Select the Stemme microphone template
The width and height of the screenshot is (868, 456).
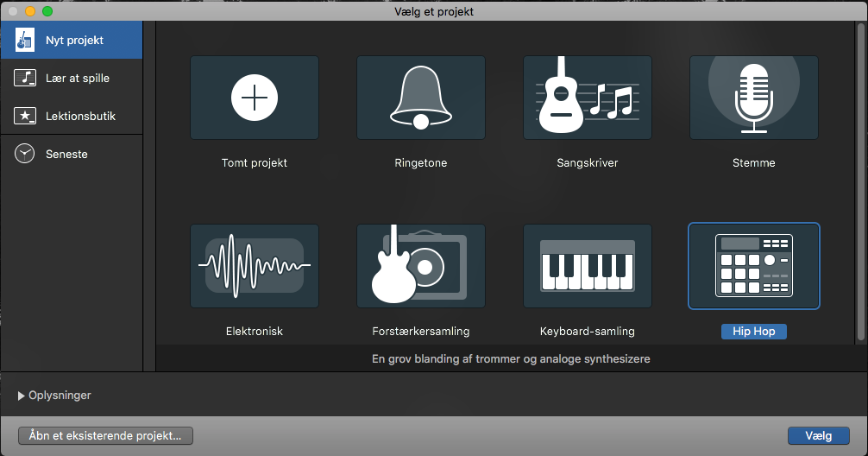(753, 98)
